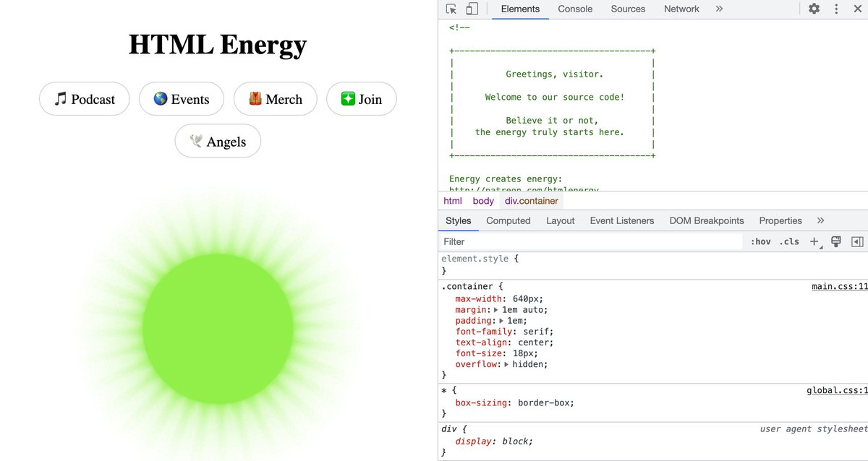Screen dimensions: 868x461
Task: Open the Computed styles tab
Action: (509, 220)
